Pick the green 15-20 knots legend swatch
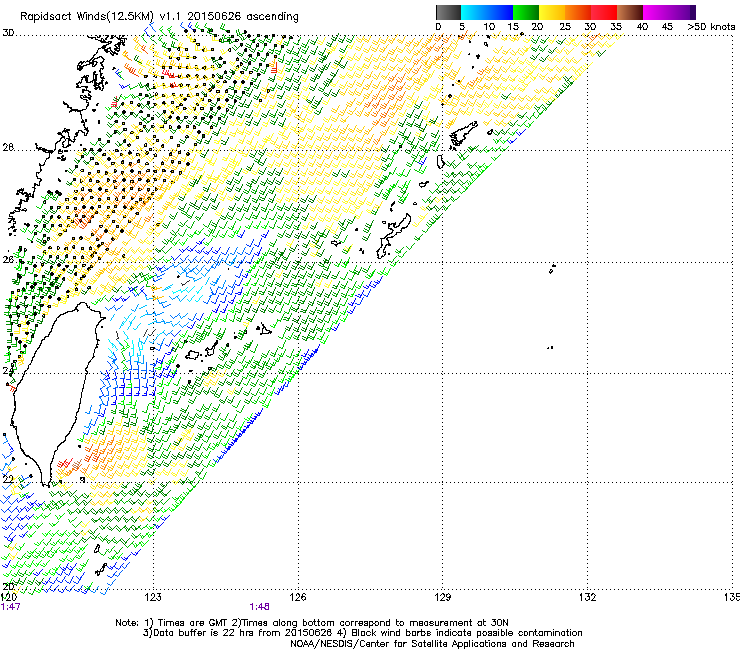 tap(526, 12)
